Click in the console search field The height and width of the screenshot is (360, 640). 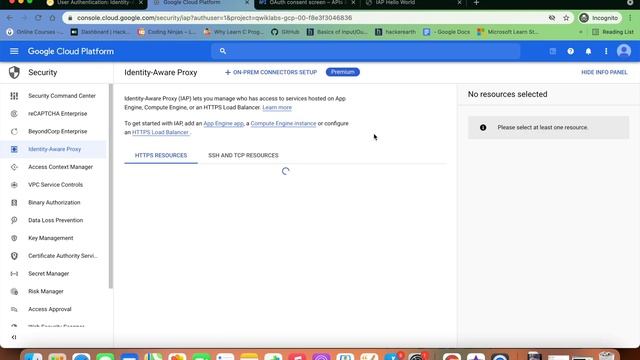click(365, 51)
